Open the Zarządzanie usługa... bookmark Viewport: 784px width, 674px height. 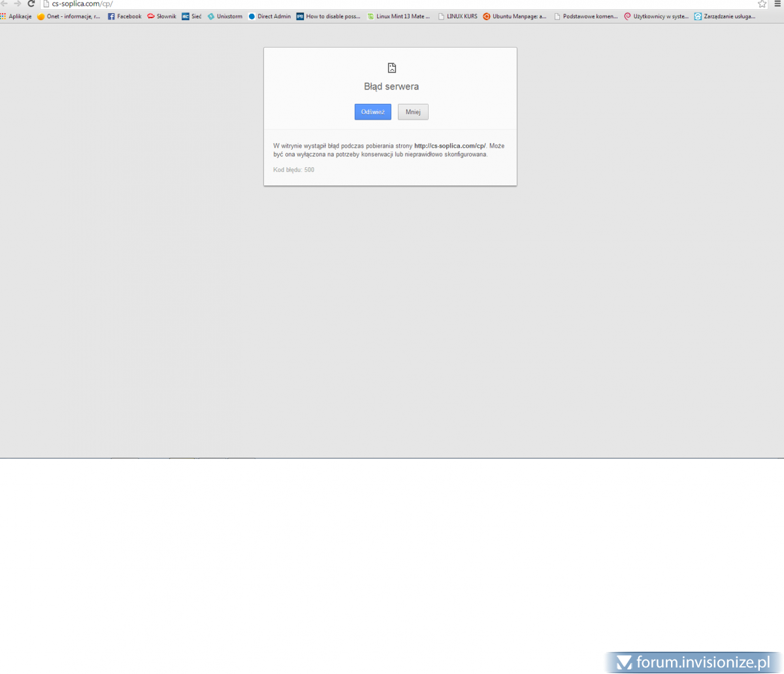725,16
